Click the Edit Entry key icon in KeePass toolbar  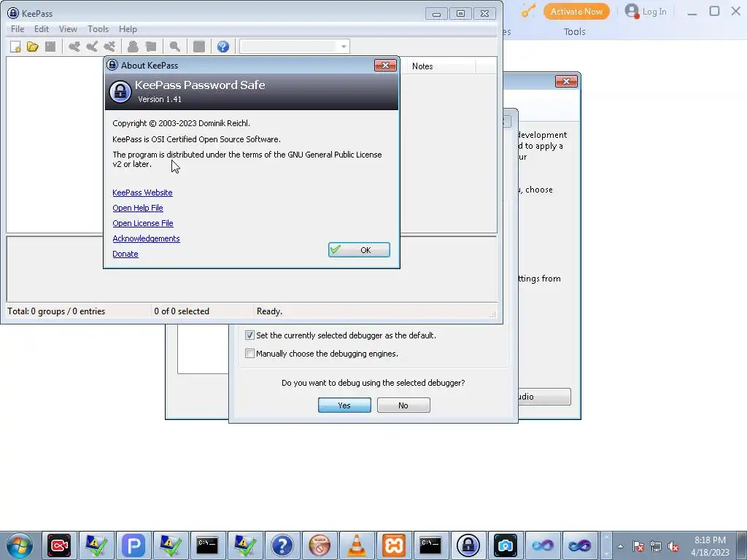click(x=92, y=47)
